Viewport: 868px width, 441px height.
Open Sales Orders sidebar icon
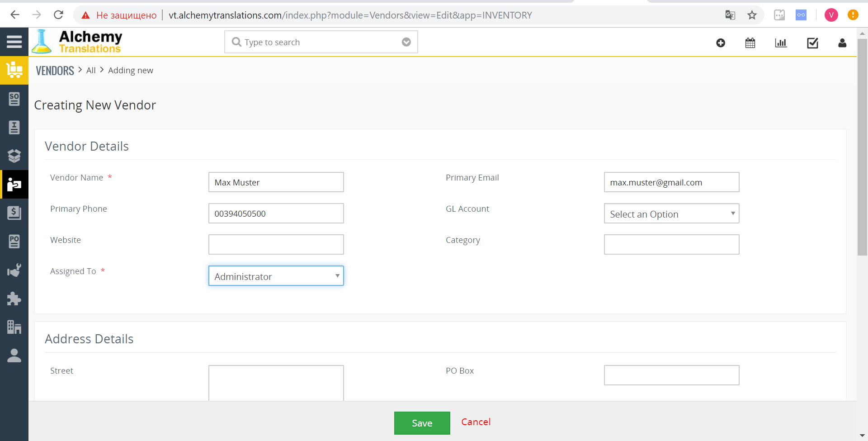pos(14,99)
